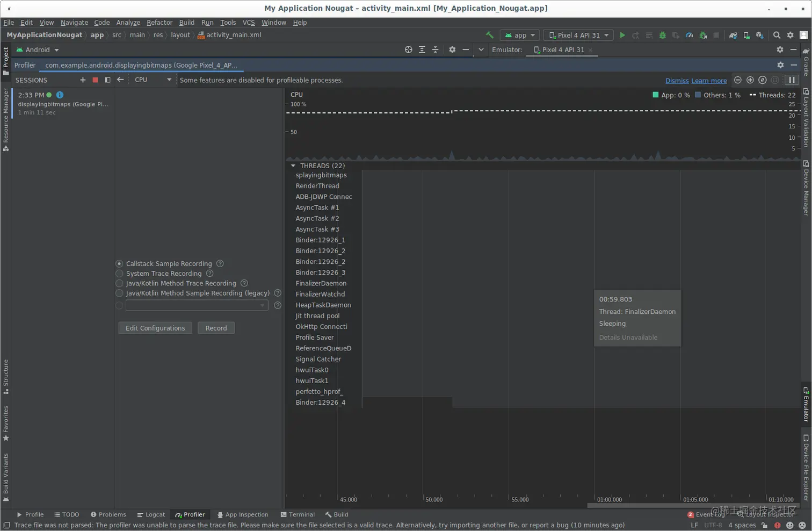Zoom in the profiler timeline
Image resolution: width=812 pixels, height=531 pixels.
(x=750, y=80)
